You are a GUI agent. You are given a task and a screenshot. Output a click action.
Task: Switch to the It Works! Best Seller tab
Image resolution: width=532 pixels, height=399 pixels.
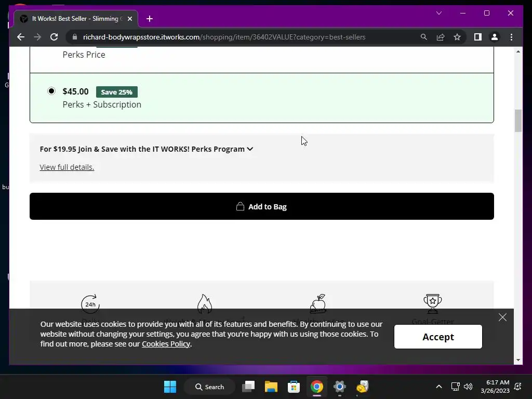click(x=76, y=19)
